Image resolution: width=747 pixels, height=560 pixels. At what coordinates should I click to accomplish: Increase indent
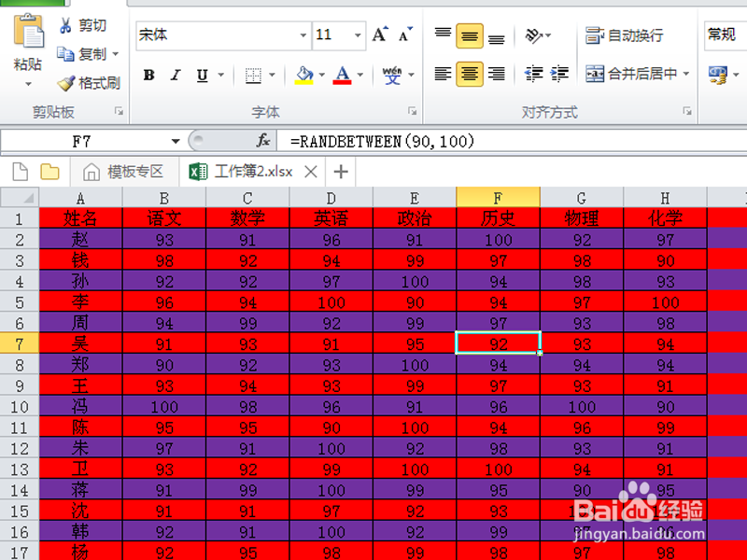tap(559, 74)
